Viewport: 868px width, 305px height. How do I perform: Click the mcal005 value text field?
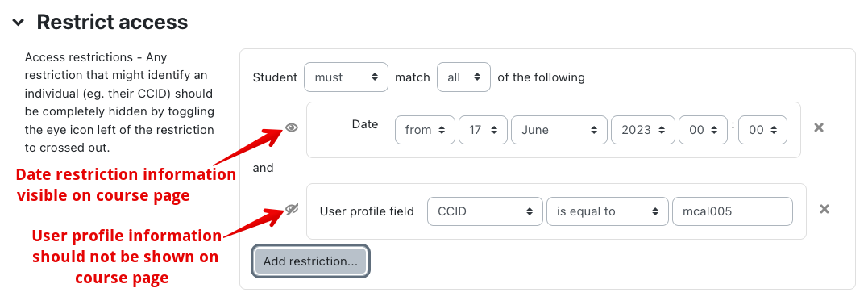(x=733, y=211)
